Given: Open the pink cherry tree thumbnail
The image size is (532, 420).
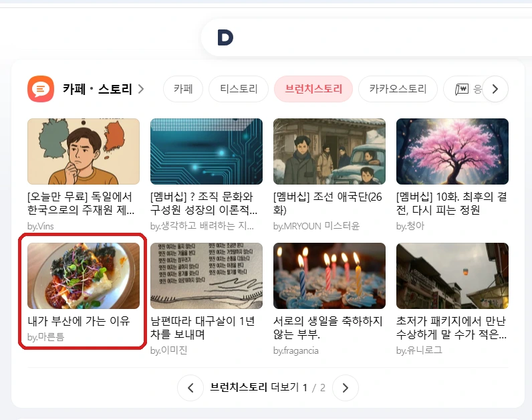Looking at the screenshot, I should (x=452, y=151).
